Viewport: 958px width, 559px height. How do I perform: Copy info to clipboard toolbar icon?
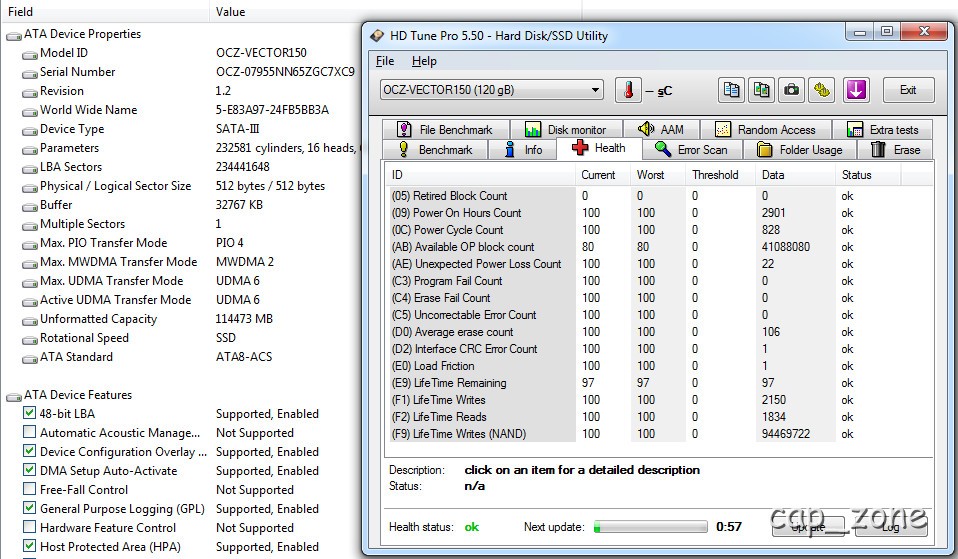coord(731,90)
